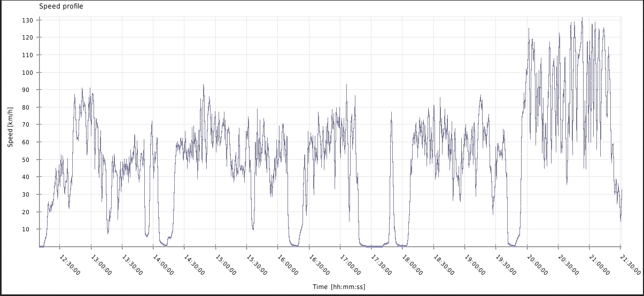The height and width of the screenshot is (296, 644).
Task: Select the 100 speed axis tick label
Action: [x=28, y=73]
